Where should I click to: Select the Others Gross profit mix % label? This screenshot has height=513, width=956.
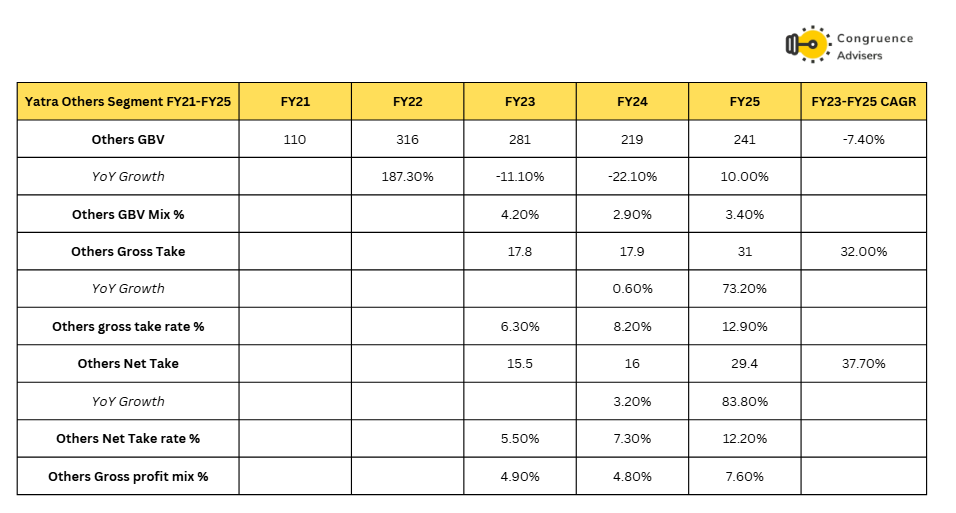tap(128, 476)
